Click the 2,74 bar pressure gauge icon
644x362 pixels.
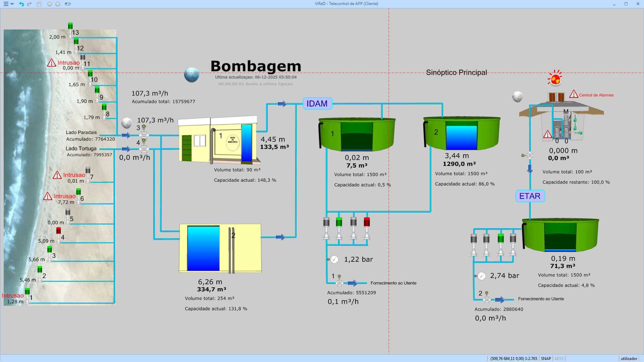[481, 276]
